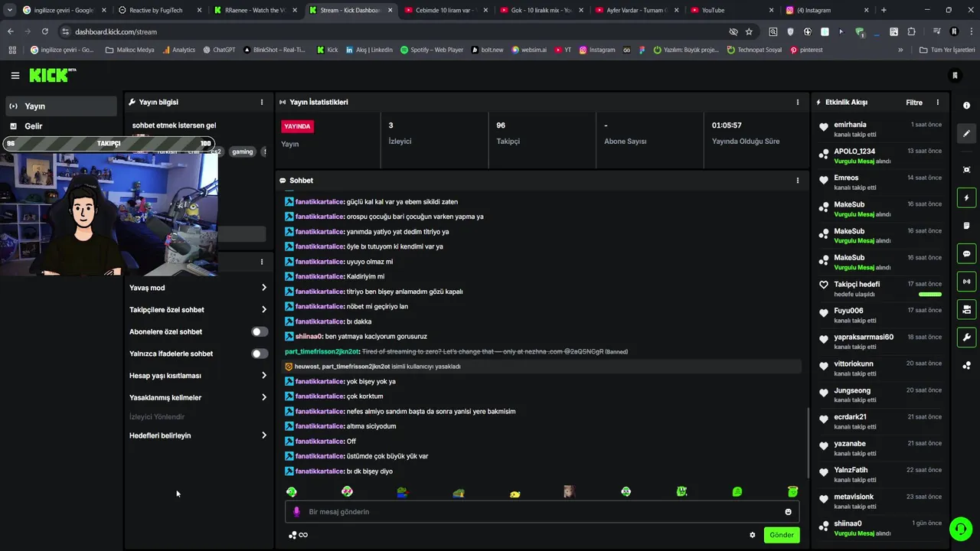Click the TAKIPÇI follower goal progress bar
Screen dimensions: 980x551
click(x=109, y=143)
